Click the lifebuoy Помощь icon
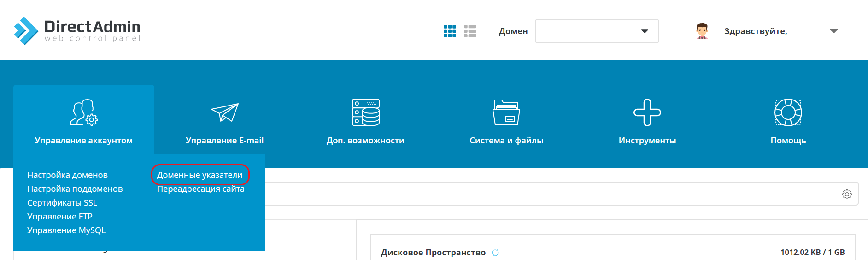The image size is (868, 260). tap(788, 112)
